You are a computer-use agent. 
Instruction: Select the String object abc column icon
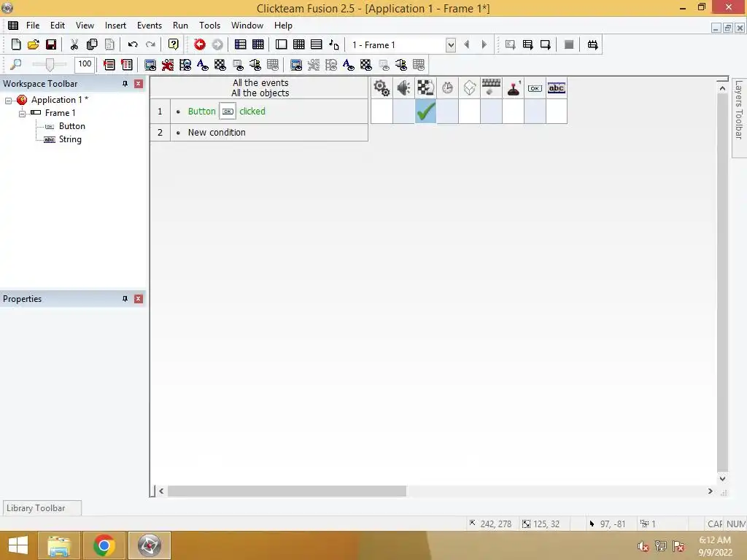[x=557, y=87]
